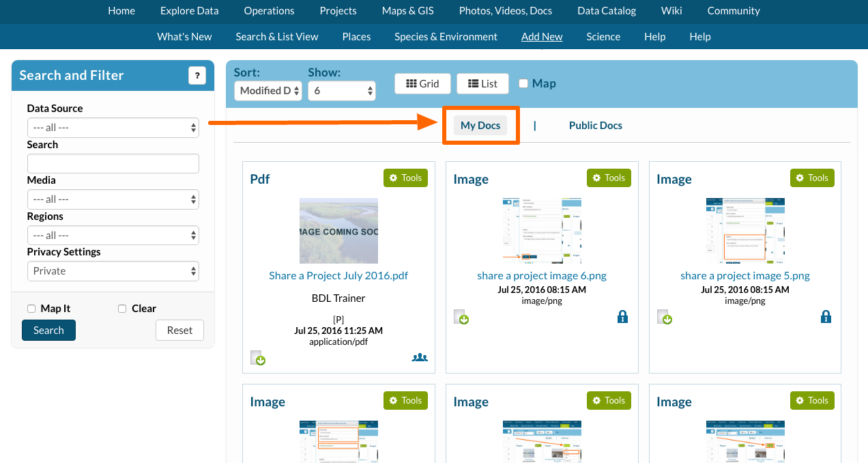Screen dimensions: 868x463
Task: Open the Sort dropdown showing Modified
Action: 267,91
